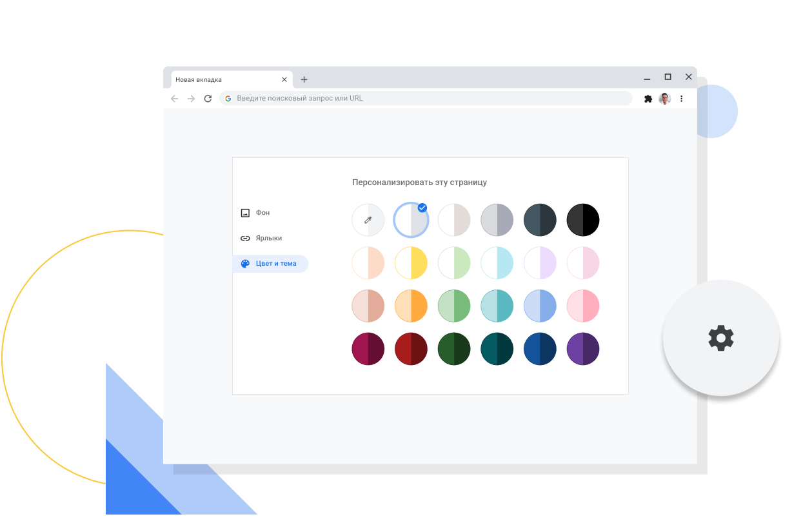This screenshot has width=792, height=532.
Task: Choose the black theme color
Action: 583,220
